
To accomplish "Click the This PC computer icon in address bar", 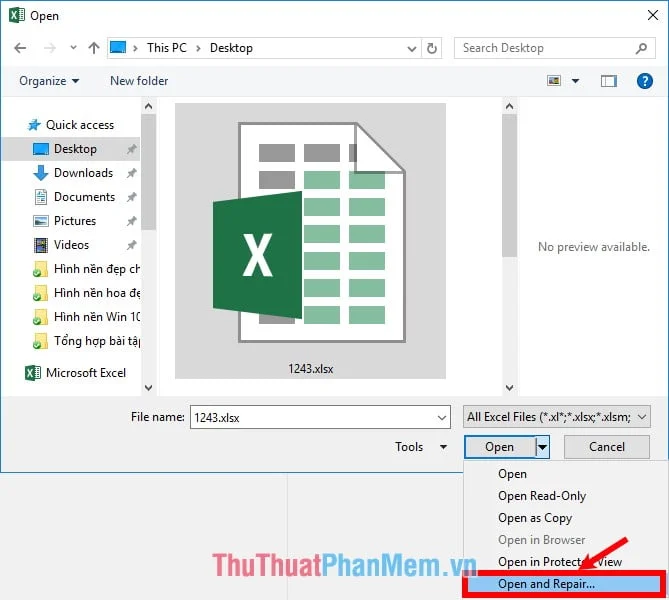I will point(118,47).
